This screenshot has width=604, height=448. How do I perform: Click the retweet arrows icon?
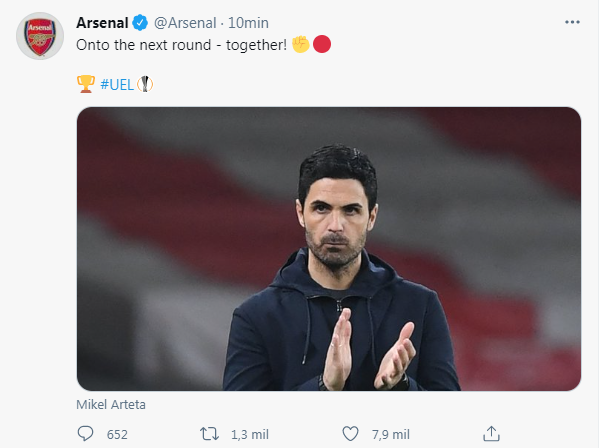pyautogui.click(x=209, y=434)
